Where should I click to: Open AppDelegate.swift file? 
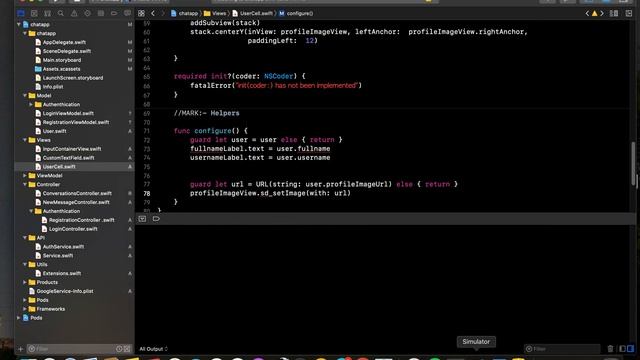64,42
